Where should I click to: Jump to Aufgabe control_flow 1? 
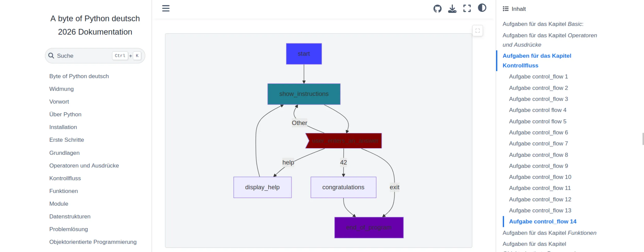(538, 76)
